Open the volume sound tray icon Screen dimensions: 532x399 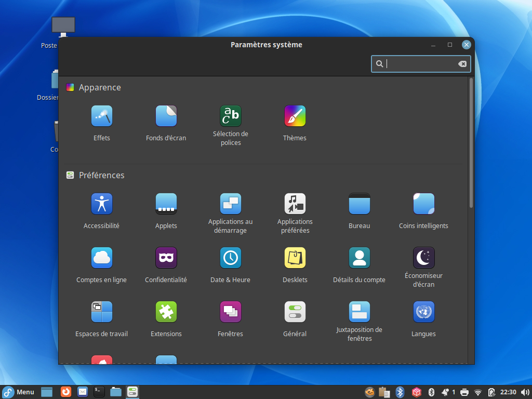525,392
